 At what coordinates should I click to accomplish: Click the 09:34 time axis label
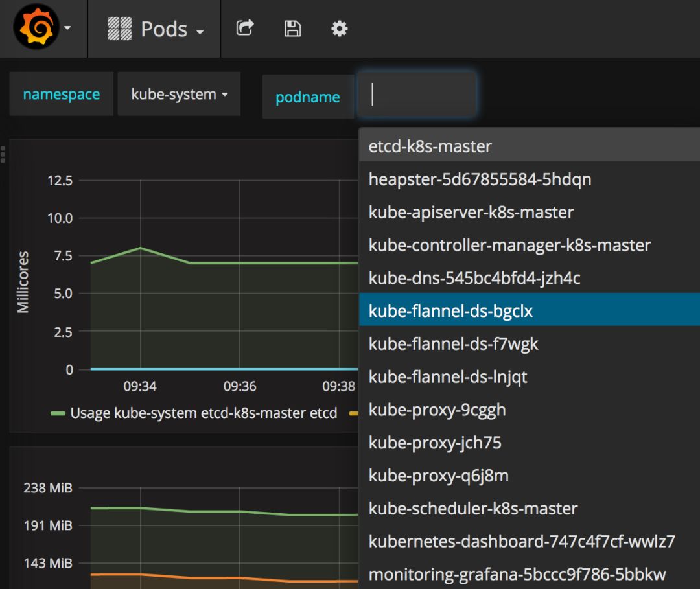point(140,386)
